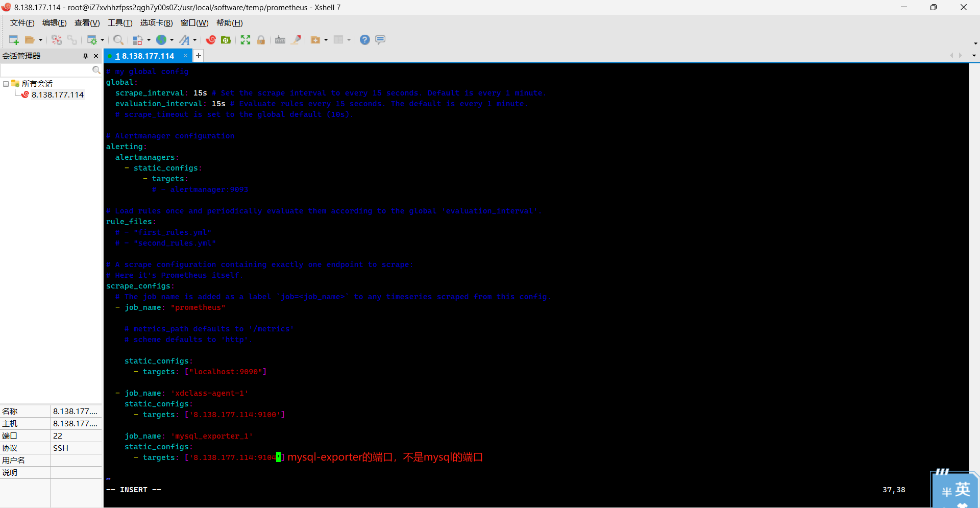Click the session manager search field
The width and height of the screenshot is (980, 508).
(46, 70)
